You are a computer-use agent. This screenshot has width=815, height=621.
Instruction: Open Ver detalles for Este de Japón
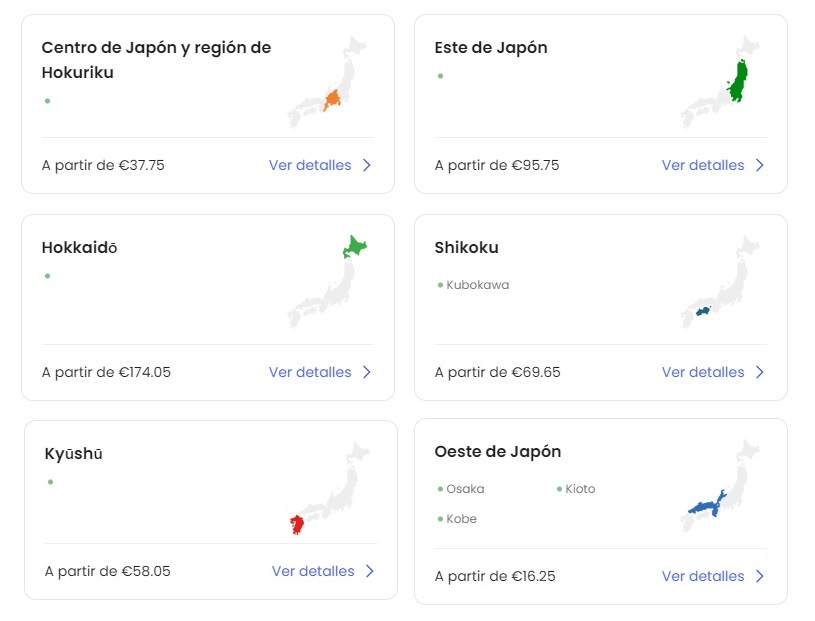703,165
